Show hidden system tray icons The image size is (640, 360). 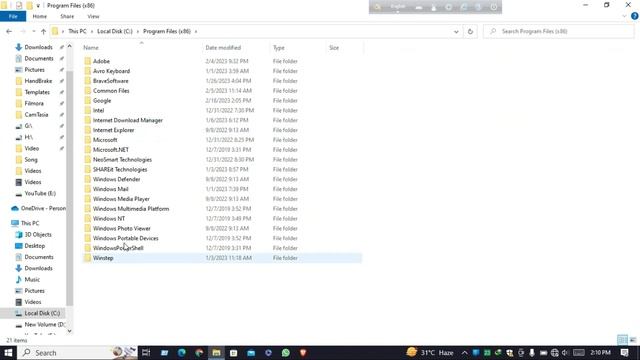click(x=464, y=353)
